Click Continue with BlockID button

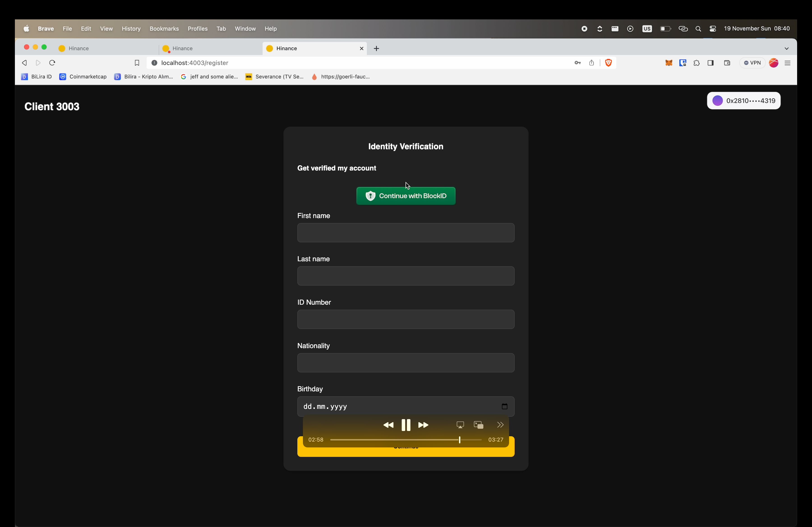[406, 196]
